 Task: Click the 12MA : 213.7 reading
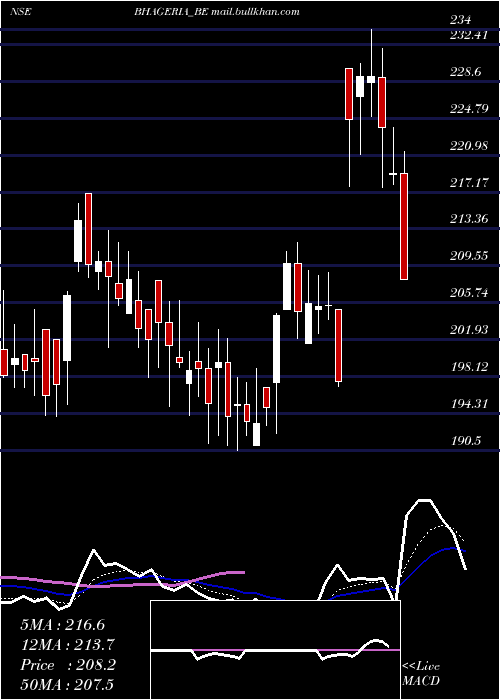(67, 645)
